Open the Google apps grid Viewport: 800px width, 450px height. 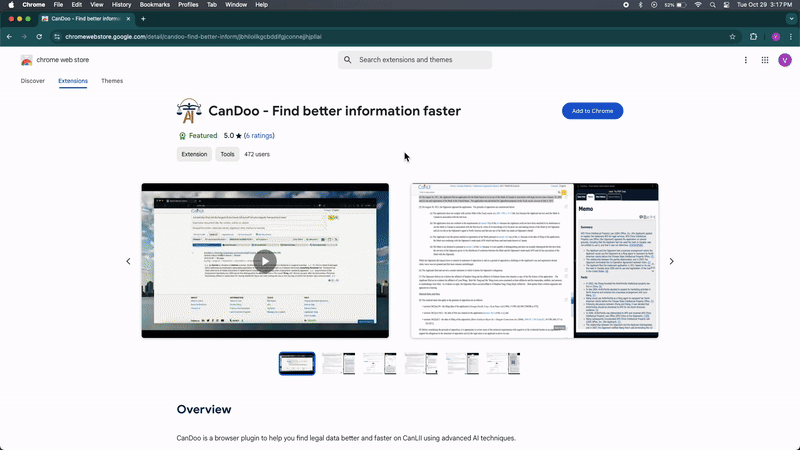tap(765, 60)
